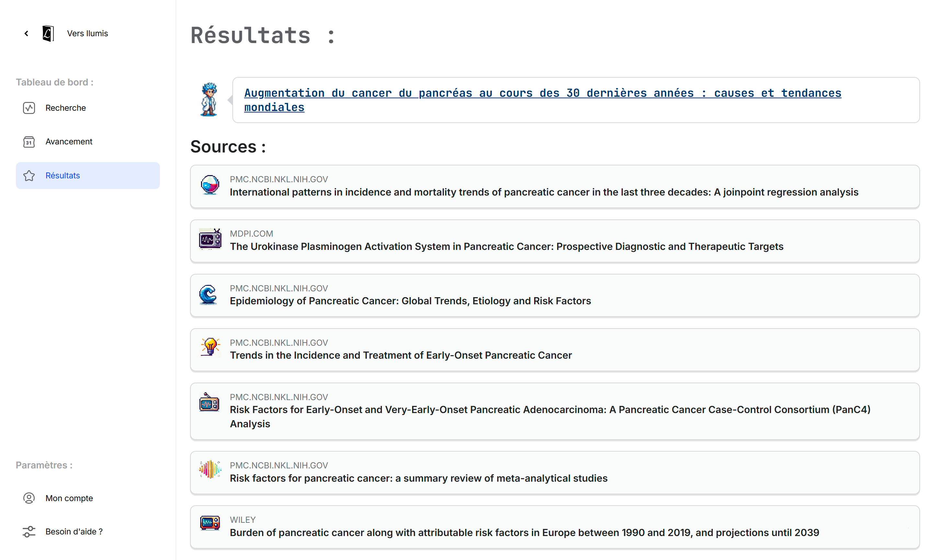Click the Besoin d'aide sliders icon
The image size is (932, 560).
pos(29,532)
